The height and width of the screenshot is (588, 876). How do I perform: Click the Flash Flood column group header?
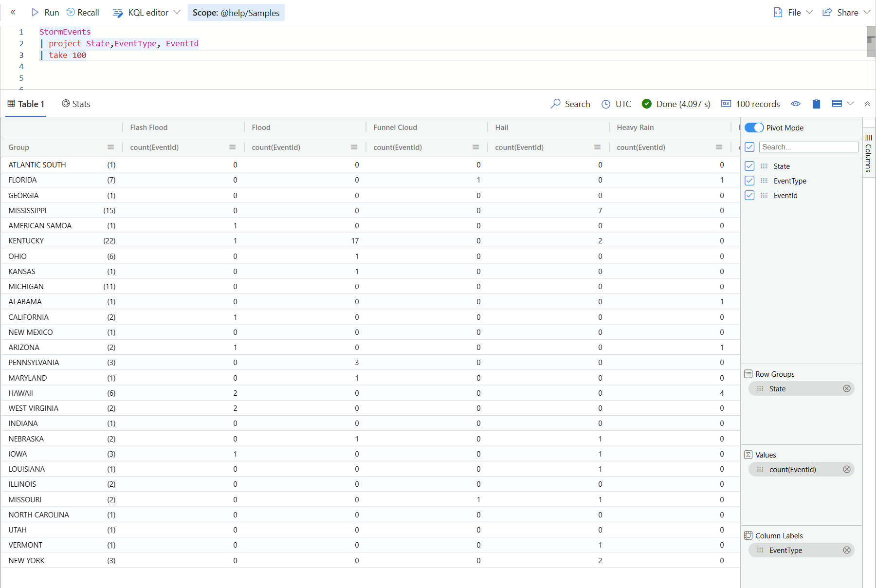tap(149, 128)
